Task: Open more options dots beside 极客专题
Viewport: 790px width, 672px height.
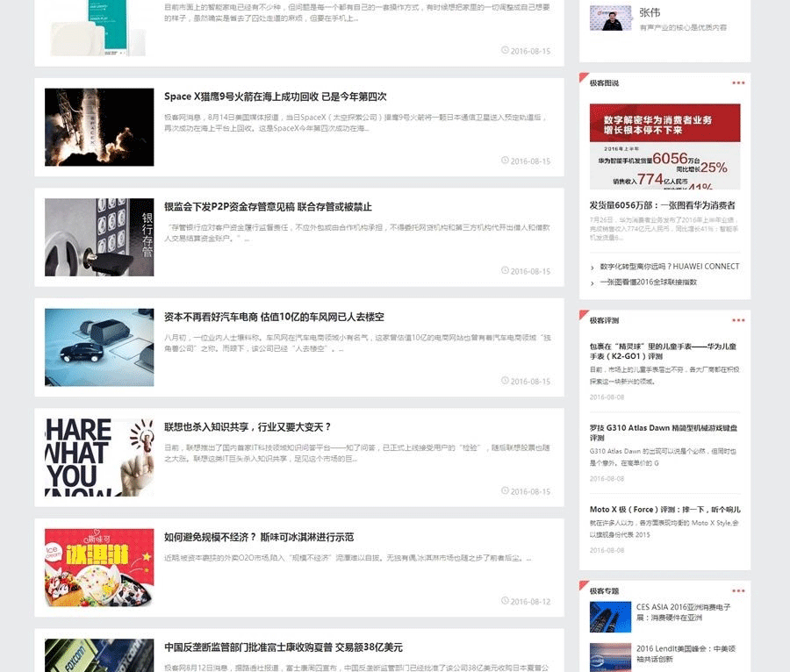Action: pyautogui.click(x=738, y=591)
